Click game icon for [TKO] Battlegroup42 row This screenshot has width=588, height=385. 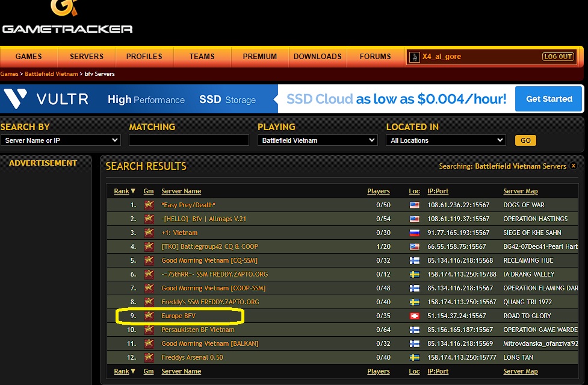click(149, 246)
